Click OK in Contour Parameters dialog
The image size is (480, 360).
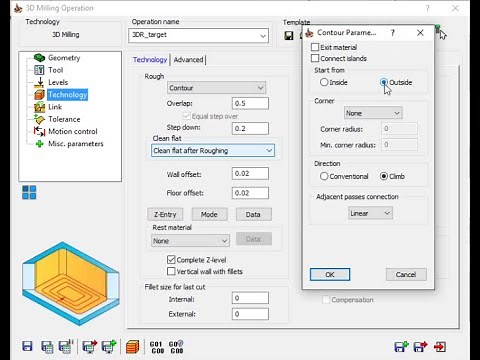pos(330,274)
